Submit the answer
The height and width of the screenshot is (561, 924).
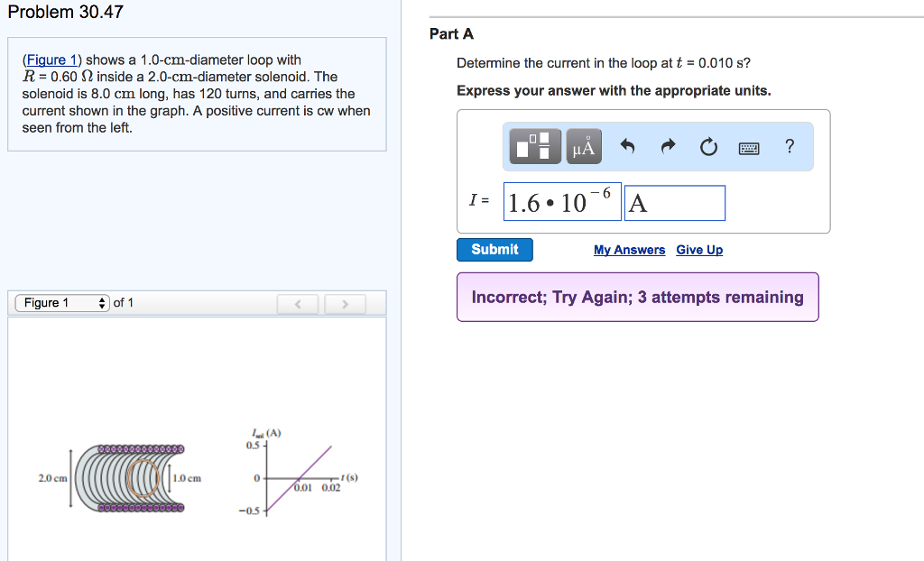click(495, 249)
